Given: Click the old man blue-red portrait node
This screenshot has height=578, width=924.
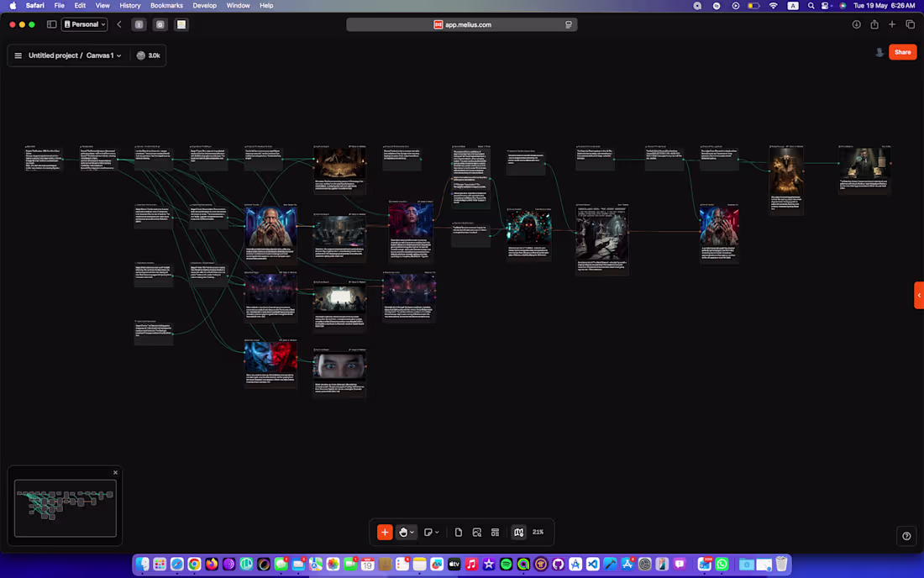Looking at the screenshot, I should click(x=271, y=227).
